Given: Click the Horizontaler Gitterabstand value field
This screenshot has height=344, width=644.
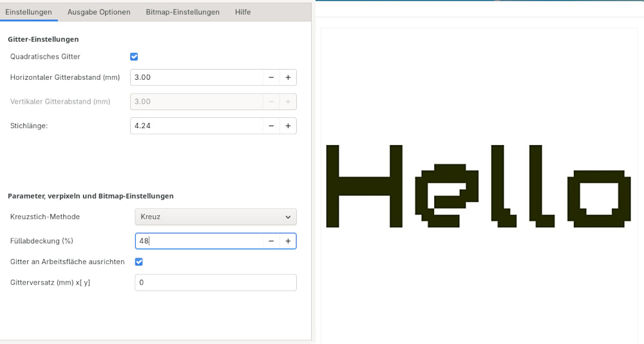Looking at the screenshot, I should [196, 77].
